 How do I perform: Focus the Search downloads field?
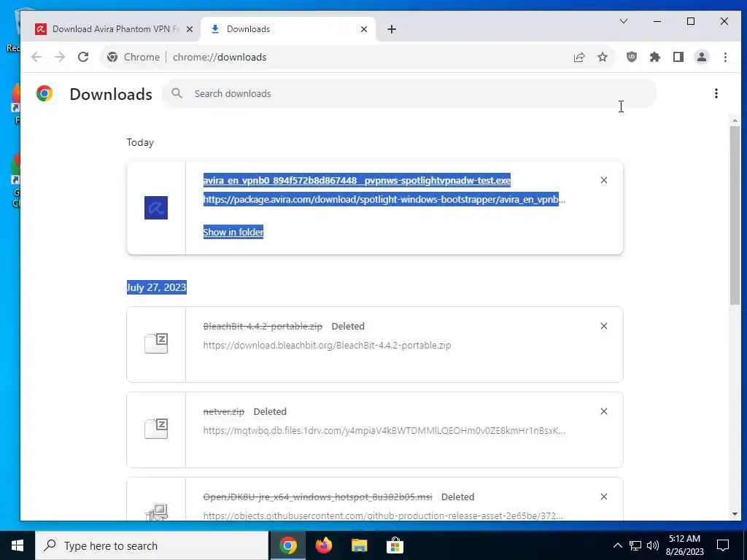pyautogui.click(x=409, y=93)
